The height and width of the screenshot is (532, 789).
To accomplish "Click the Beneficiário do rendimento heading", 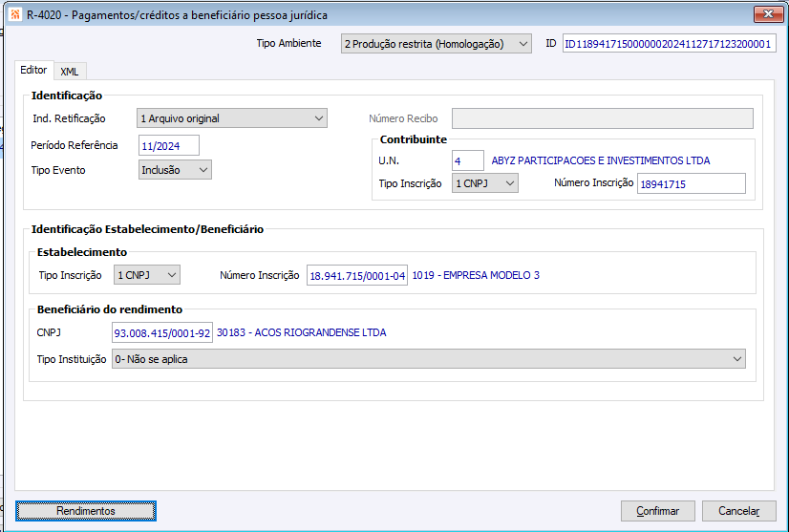I will click(110, 309).
